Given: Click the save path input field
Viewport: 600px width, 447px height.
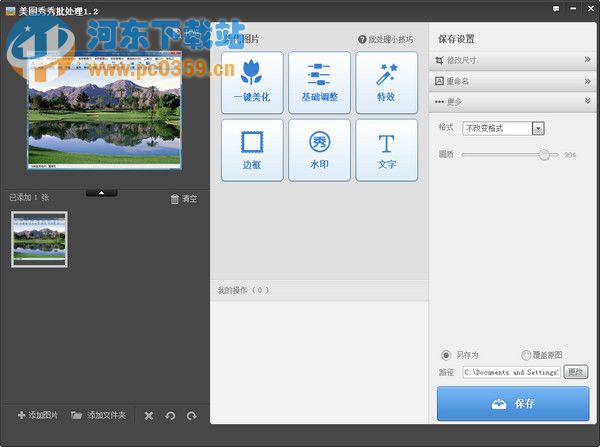Looking at the screenshot, I should click(x=511, y=372).
